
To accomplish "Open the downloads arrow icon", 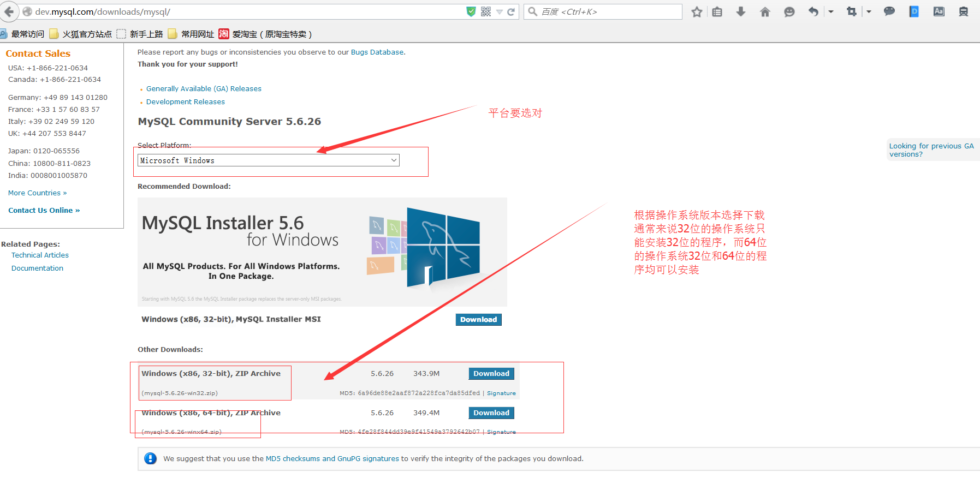I will (741, 11).
